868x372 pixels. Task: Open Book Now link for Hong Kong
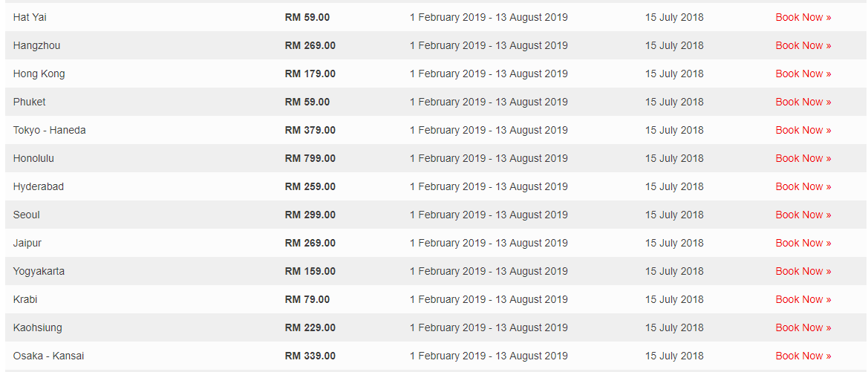click(803, 74)
